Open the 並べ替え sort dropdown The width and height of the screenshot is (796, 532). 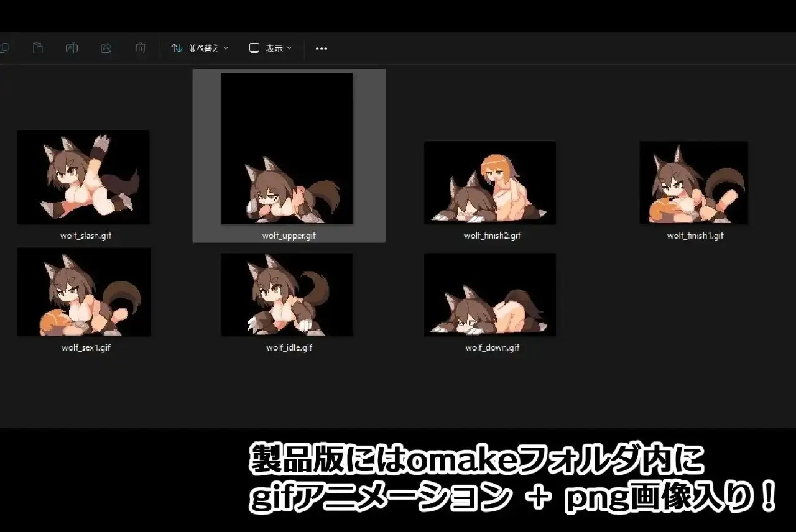pos(200,48)
